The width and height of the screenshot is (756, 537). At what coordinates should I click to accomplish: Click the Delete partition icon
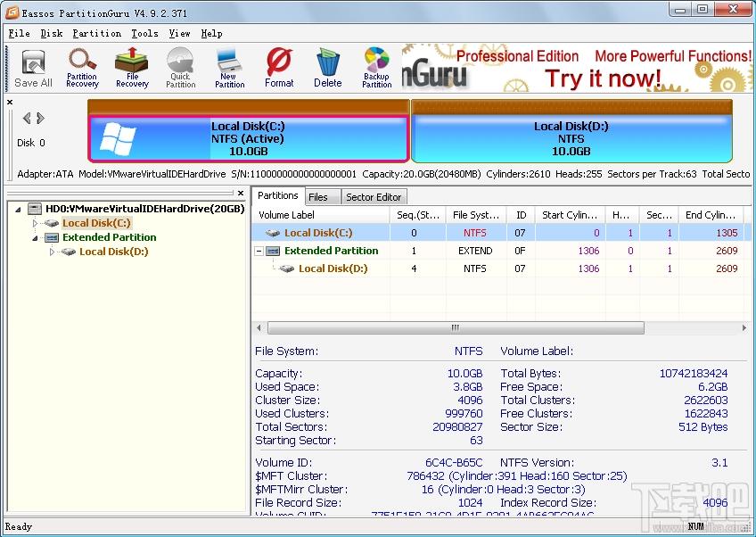pos(328,68)
